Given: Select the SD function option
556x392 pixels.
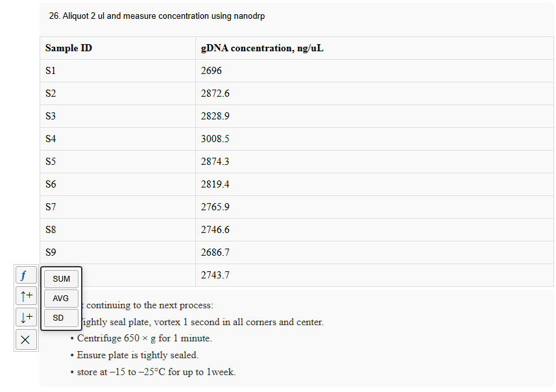Looking at the screenshot, I should pyautogui.click(x=58, y=318).
